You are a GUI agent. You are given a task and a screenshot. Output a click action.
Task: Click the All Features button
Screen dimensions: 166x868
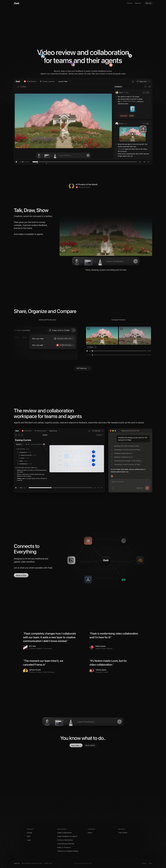[x=83, y=368]
